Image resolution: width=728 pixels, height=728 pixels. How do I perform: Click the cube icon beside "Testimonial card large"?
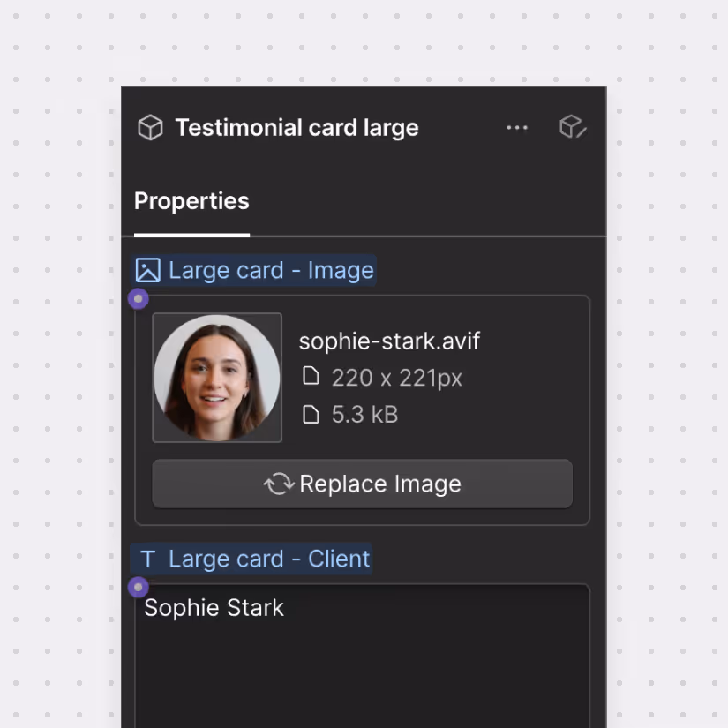pos(150,127)
